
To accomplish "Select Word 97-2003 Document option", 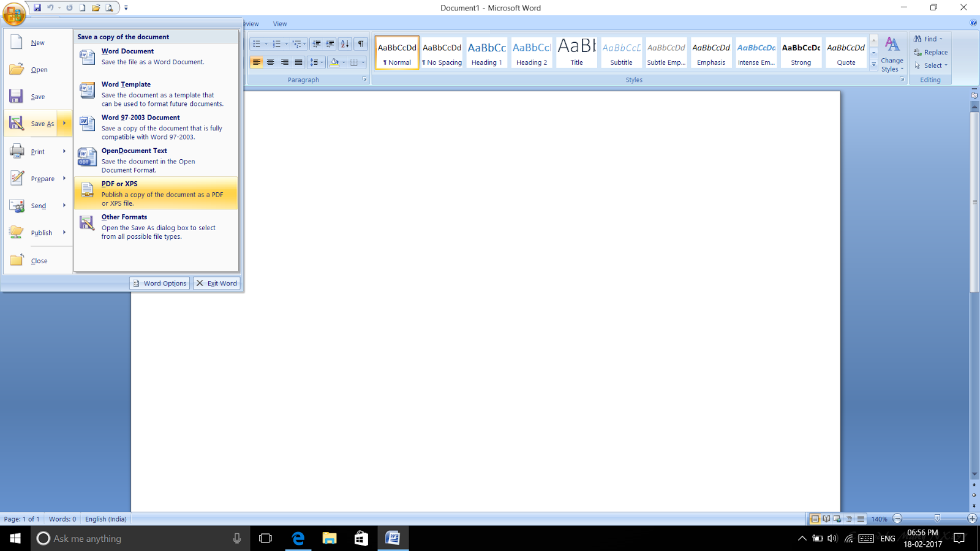I will [156, 127].
